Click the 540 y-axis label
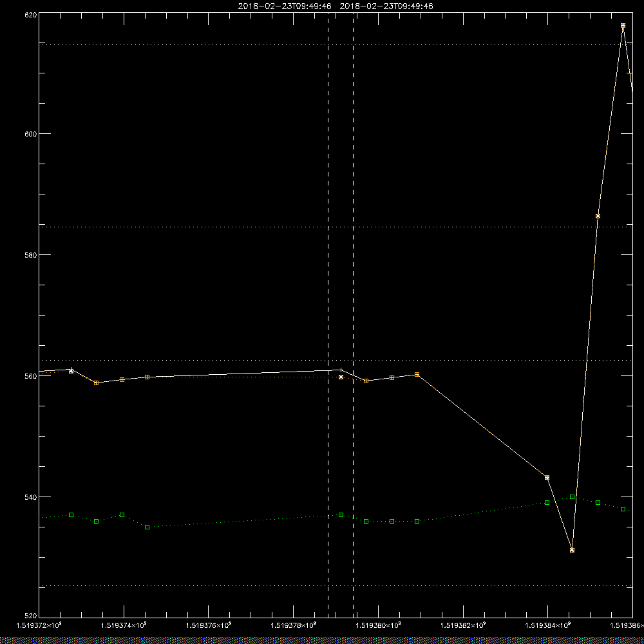The width and height of the screenshot is (644, 644). coord(31,497)
